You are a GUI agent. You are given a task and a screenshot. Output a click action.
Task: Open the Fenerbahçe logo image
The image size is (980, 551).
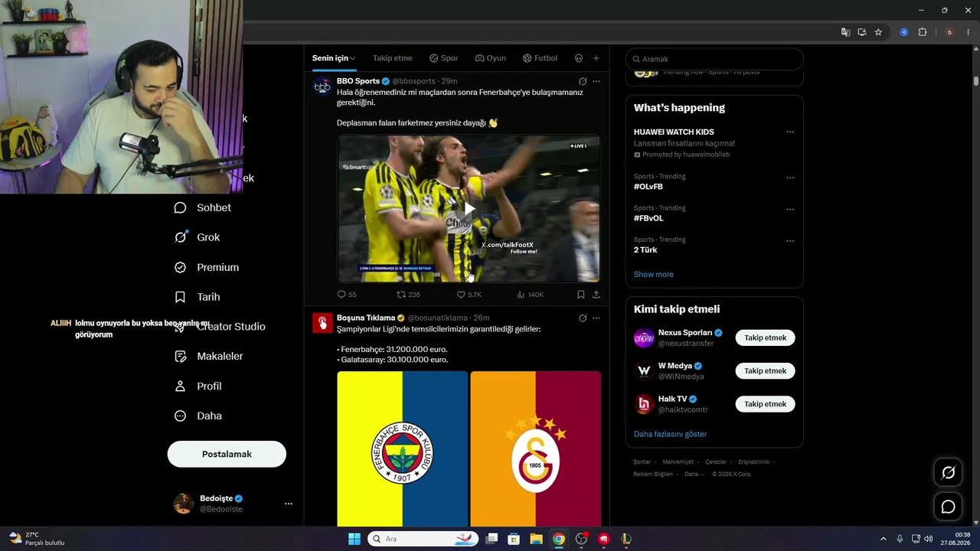click(x=402, y=448)
